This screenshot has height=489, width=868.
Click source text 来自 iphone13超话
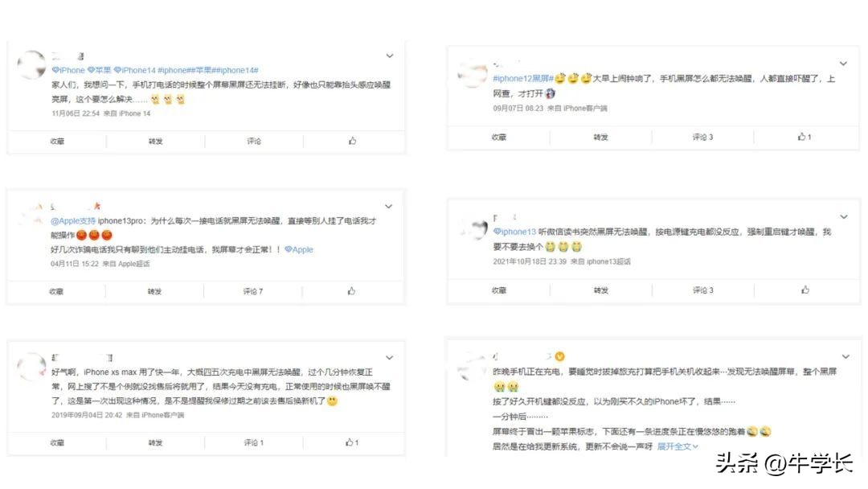600,261
